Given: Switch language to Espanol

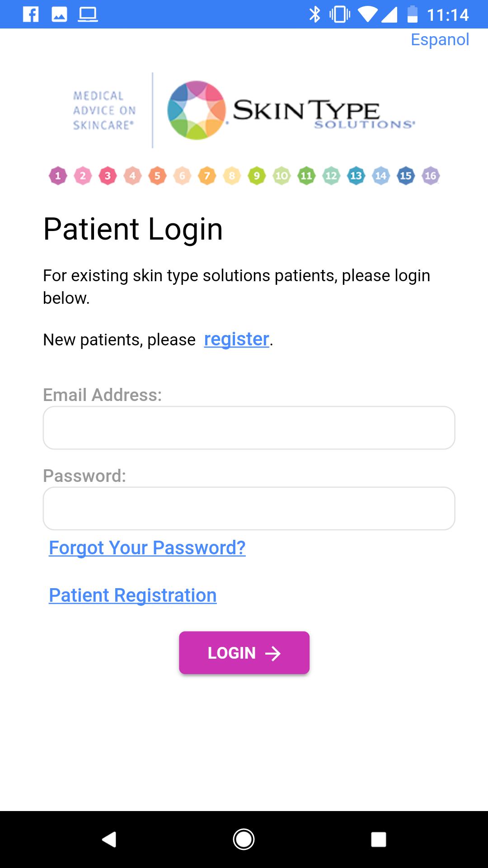Looking at the screenshot, I should 440,40.
